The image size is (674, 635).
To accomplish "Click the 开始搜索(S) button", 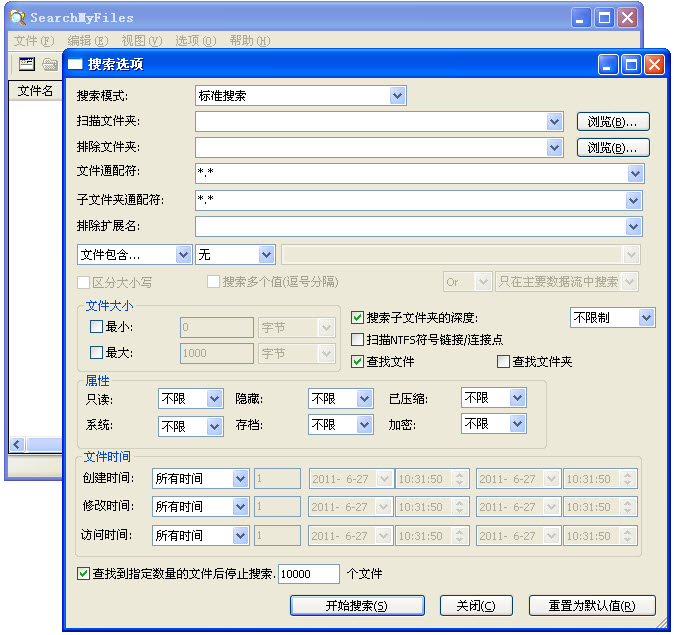I will [x=357, y=606].
